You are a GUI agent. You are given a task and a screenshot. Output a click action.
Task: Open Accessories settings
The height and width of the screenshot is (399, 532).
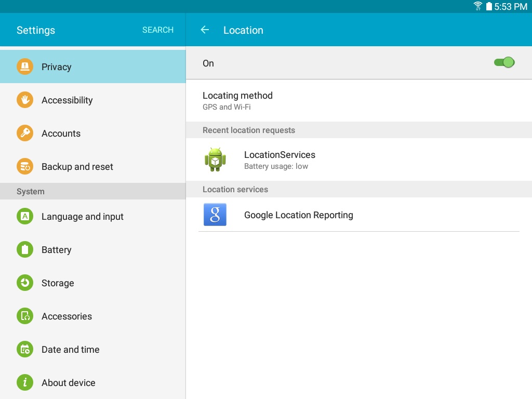[93, 316]
